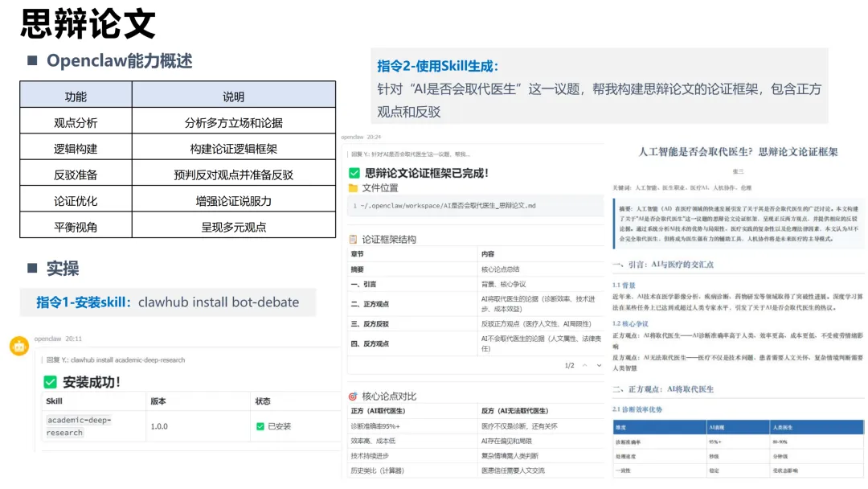Click the 观点分析 table cell
The image size is (868, 489).
[76, 123]
